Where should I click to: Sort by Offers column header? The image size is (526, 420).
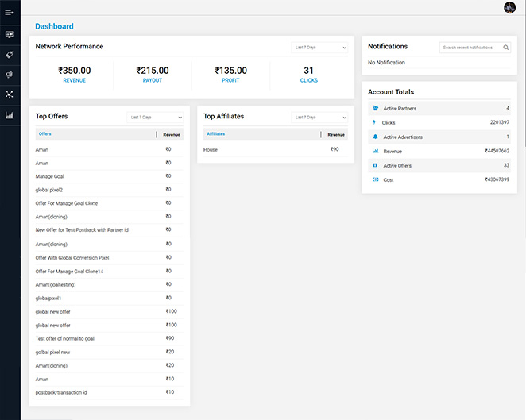[x=45, y=133]
